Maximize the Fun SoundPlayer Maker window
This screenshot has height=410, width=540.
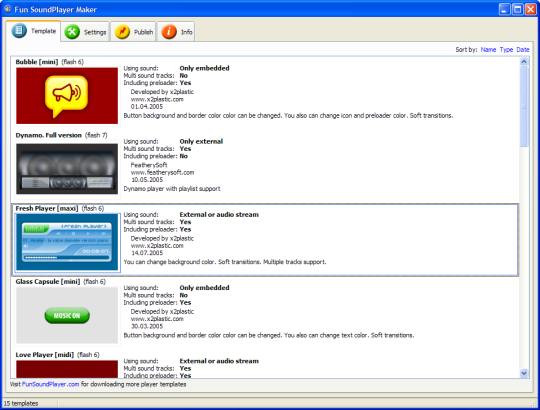click(x=517, y=9)
